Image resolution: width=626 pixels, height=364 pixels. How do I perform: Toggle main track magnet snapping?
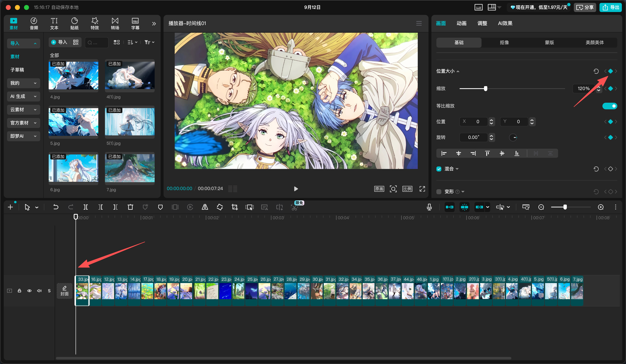[x=450, y=207]
